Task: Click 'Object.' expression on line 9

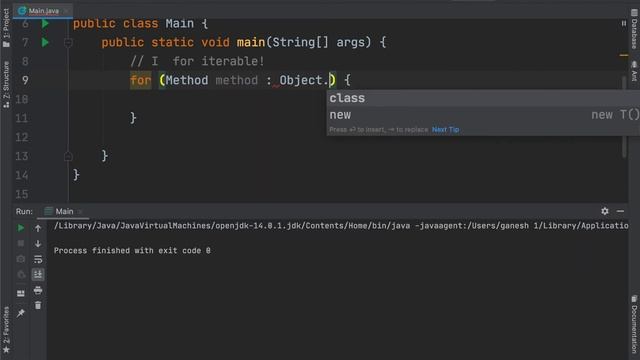Action: [x=304, y=80]
